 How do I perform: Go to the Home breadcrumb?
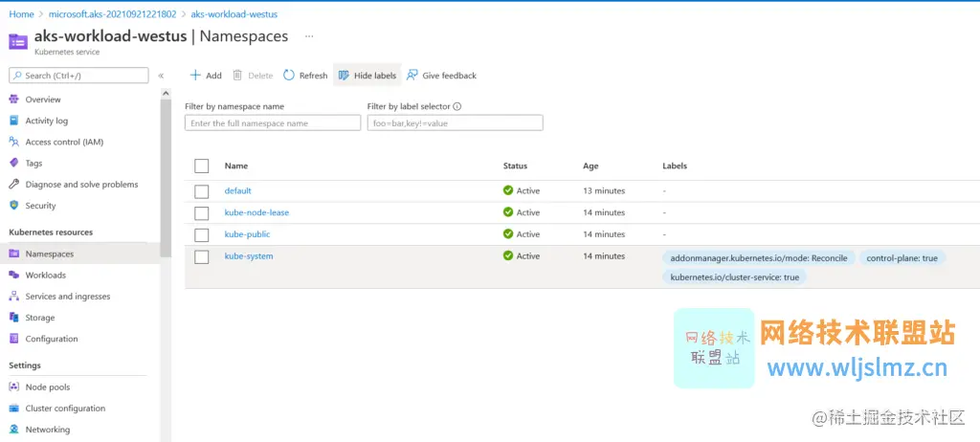[21, 13]
